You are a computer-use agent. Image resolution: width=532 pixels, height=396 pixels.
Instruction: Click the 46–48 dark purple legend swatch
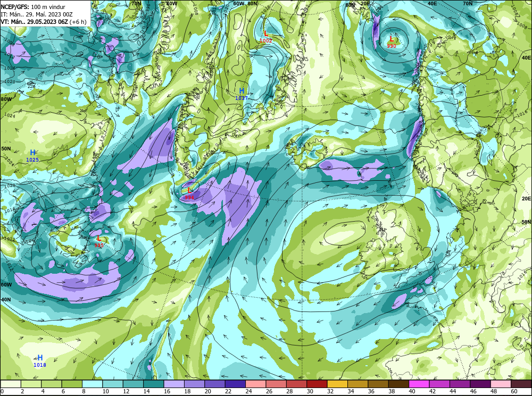point(480,384)
